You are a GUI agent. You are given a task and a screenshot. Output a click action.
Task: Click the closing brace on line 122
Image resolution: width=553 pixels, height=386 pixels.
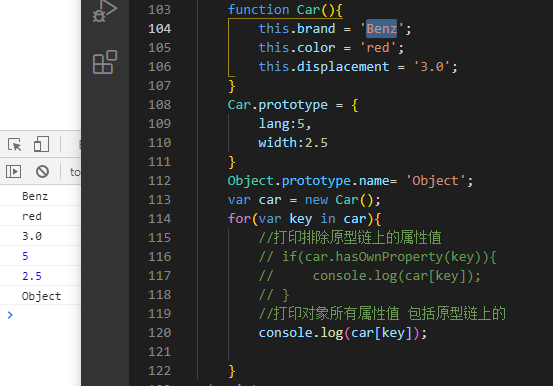[231, 371]
